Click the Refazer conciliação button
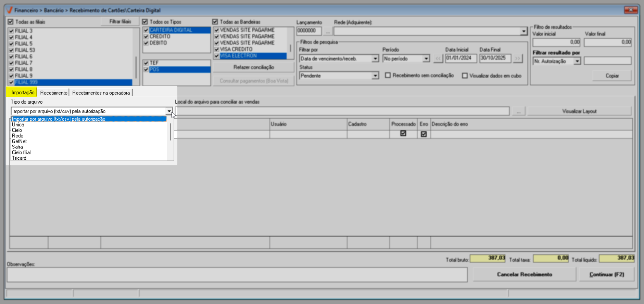The image size is (644, 304). pos(253,67)
